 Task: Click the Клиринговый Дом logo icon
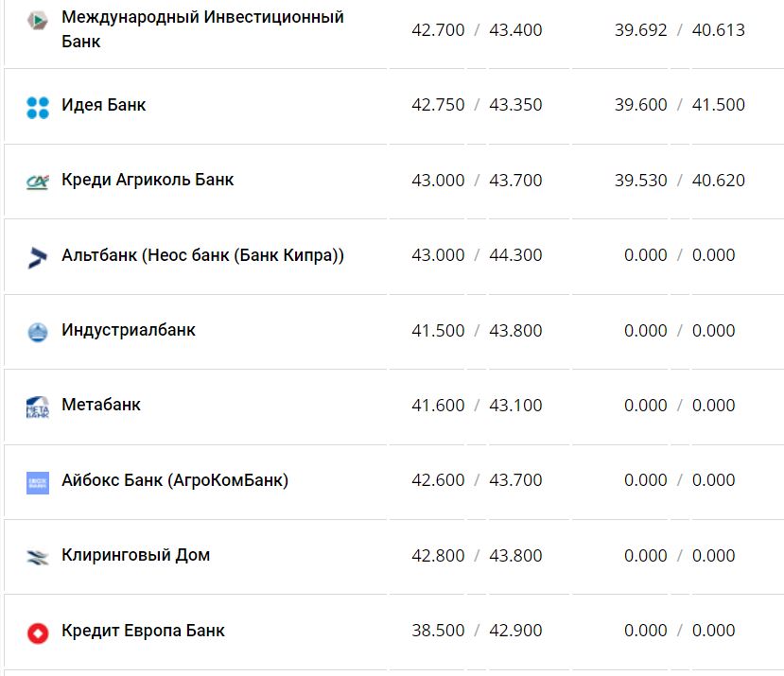coord(37,557)
